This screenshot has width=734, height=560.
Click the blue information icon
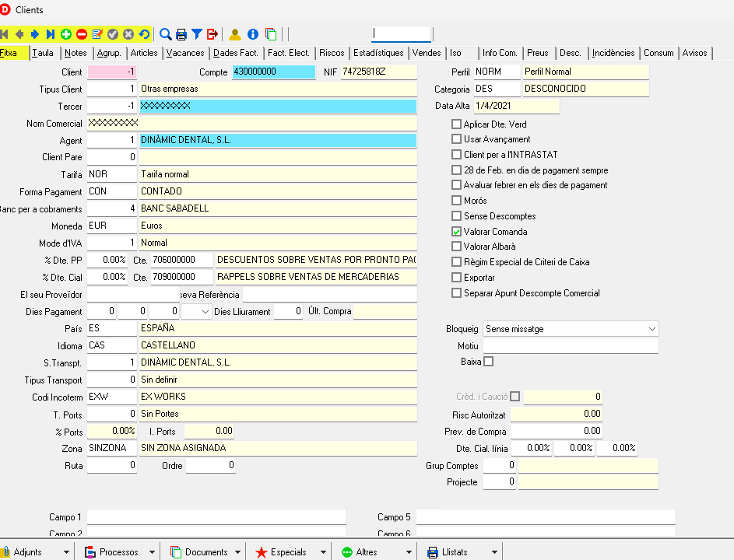[253, 34]
